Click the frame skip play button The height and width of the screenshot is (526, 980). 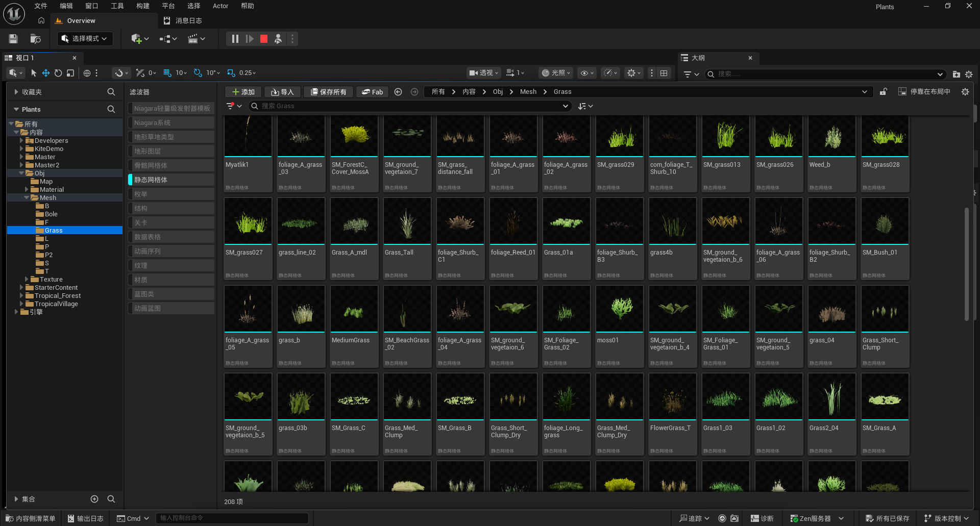coord(250,39)
